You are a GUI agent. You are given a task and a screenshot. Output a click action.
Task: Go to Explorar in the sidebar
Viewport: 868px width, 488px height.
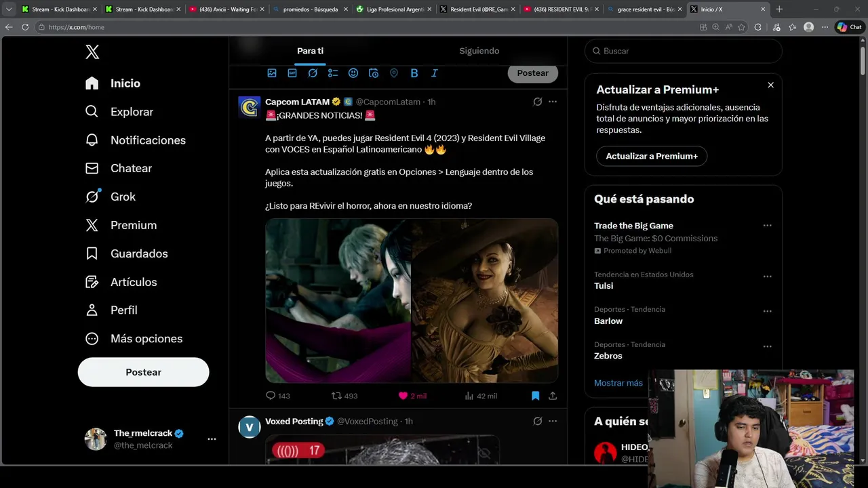click(119, 112)
